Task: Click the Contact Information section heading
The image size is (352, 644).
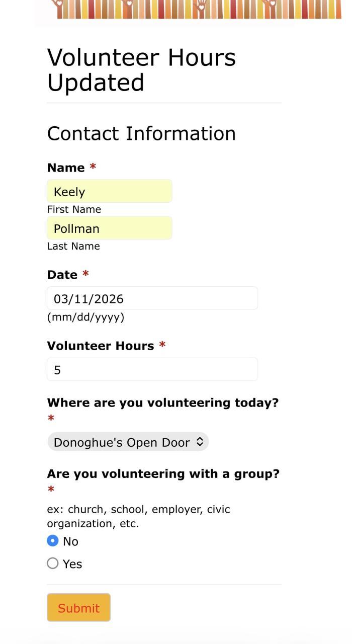Action: tap(141, 133)
